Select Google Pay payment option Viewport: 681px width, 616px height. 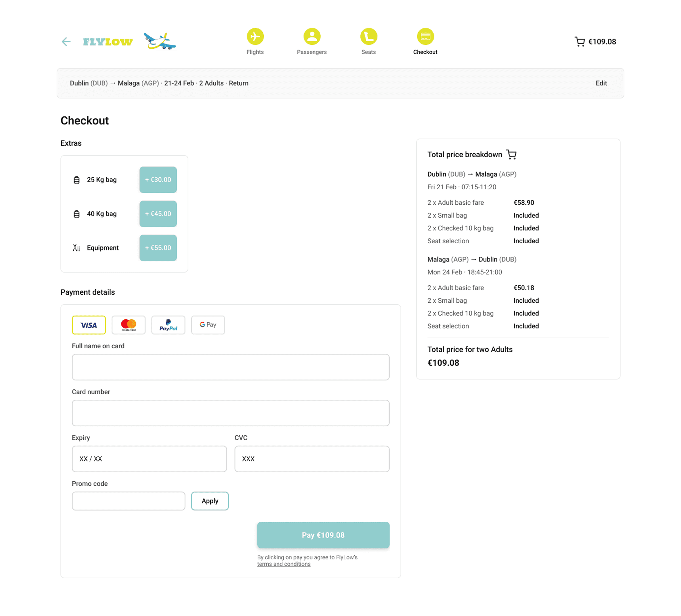tap(208, 325)
